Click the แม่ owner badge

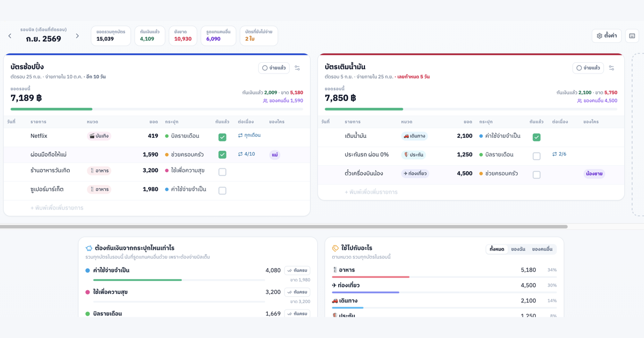click(275, 155)
